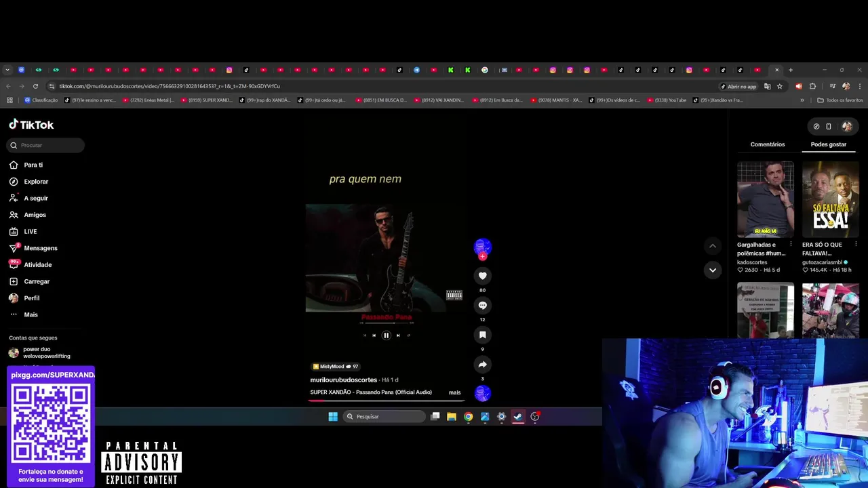Screen dimensions: 868x488
Task: Open the Classificação bookmark
Action: tap(41, 100)
